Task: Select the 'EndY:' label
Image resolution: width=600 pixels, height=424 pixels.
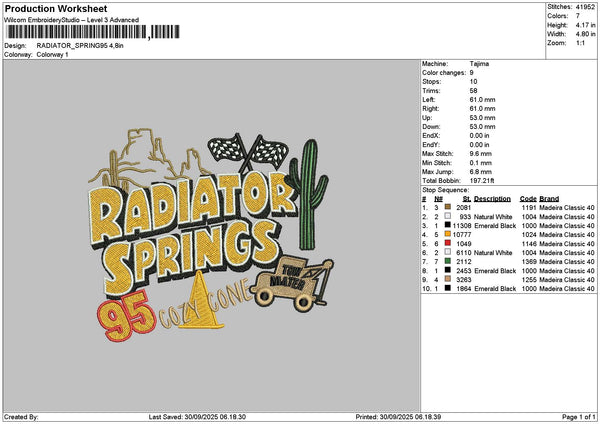Action: (x=431, y=145)
